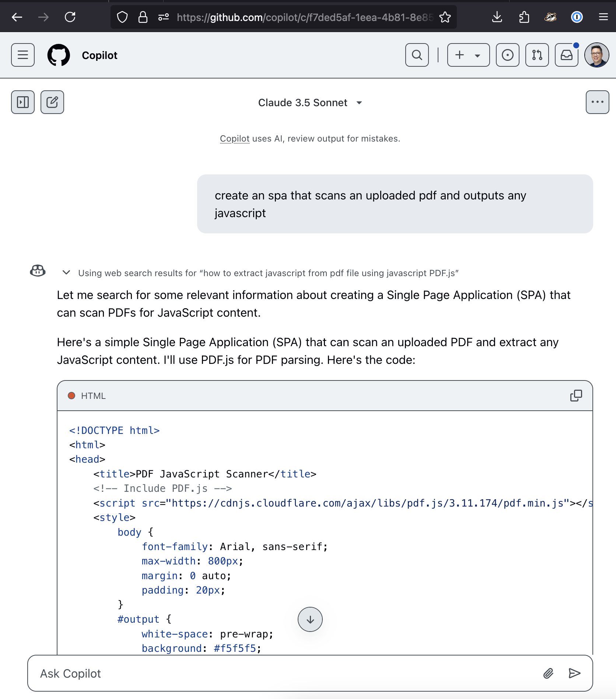Image resolution: width=616 pixels, height=699 pixels.
Task: Start a new Copilot conversation
Action: coord(52,102)
